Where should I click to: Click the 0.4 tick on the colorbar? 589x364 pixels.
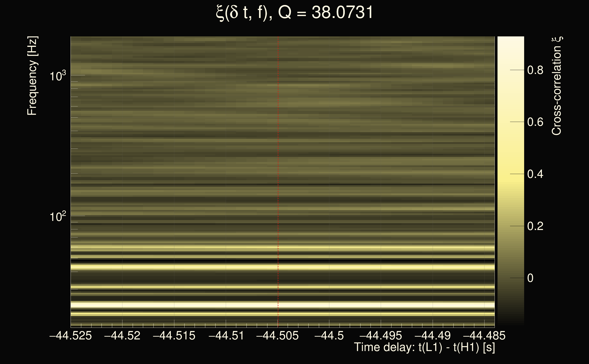pyautogui.click(x=535, y=174)
